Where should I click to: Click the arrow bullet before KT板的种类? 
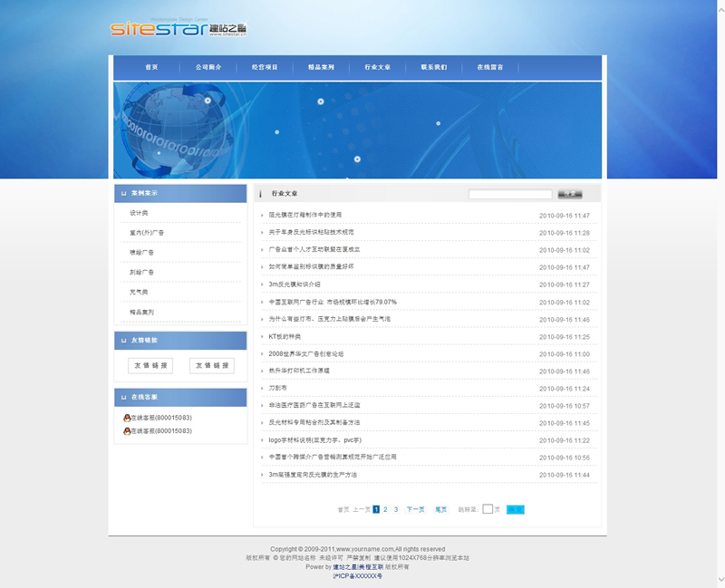(x=263, y=337)
